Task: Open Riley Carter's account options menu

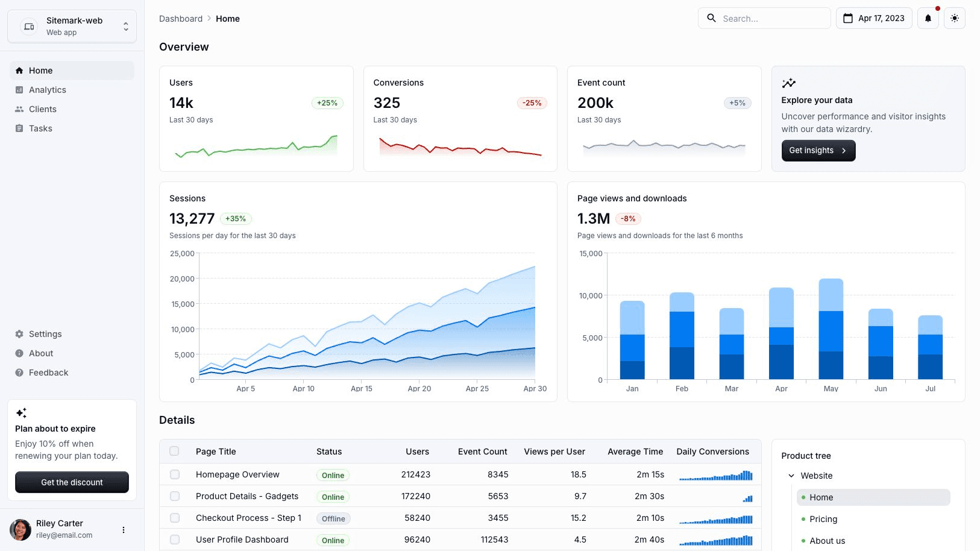Action: click(x=124, y=529)
